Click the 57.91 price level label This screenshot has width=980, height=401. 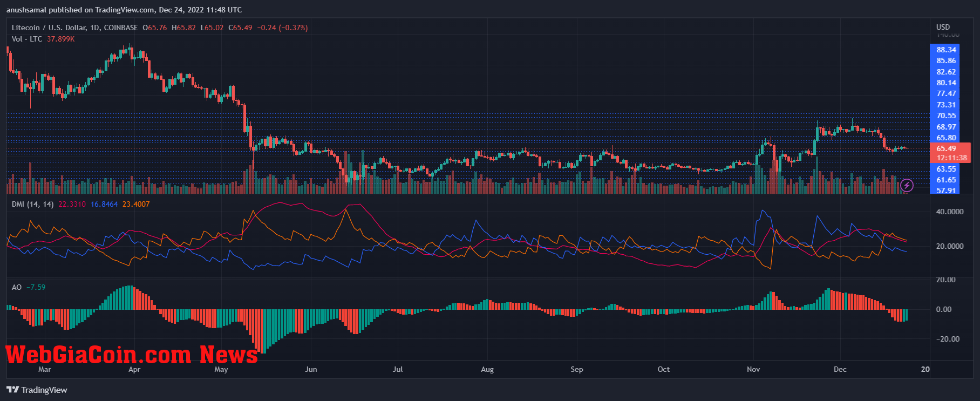tap(946, 190)
